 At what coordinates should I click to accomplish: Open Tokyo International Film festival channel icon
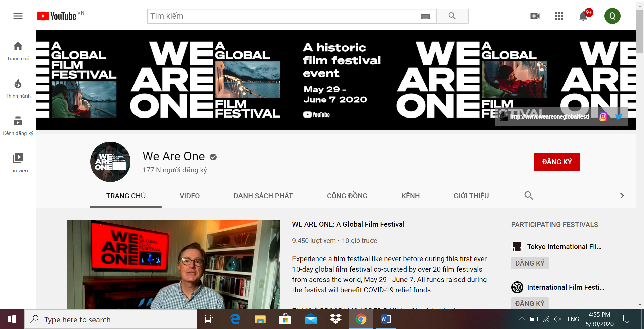tap(517, 247)
